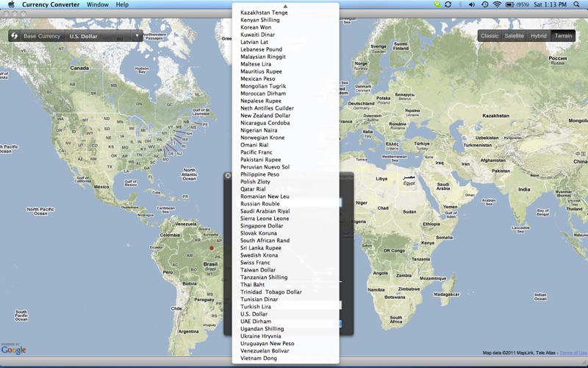Click the swap currency icon beside Base Currency
This screenshot has height=368, width=588.
click(14, 36)
